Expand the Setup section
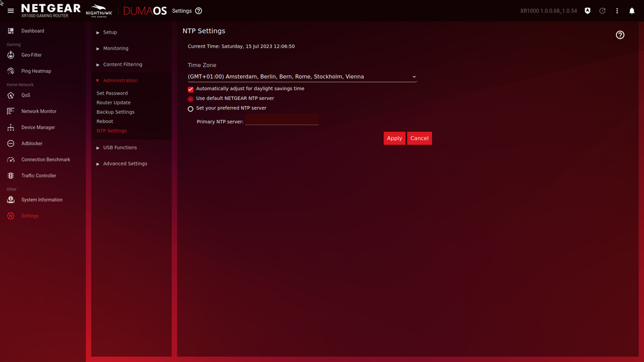The image size is (644, 362). (110, 32)
